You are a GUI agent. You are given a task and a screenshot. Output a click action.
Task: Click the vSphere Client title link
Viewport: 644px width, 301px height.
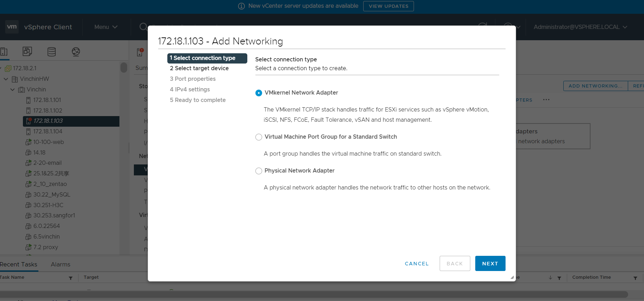coord(48,27)
